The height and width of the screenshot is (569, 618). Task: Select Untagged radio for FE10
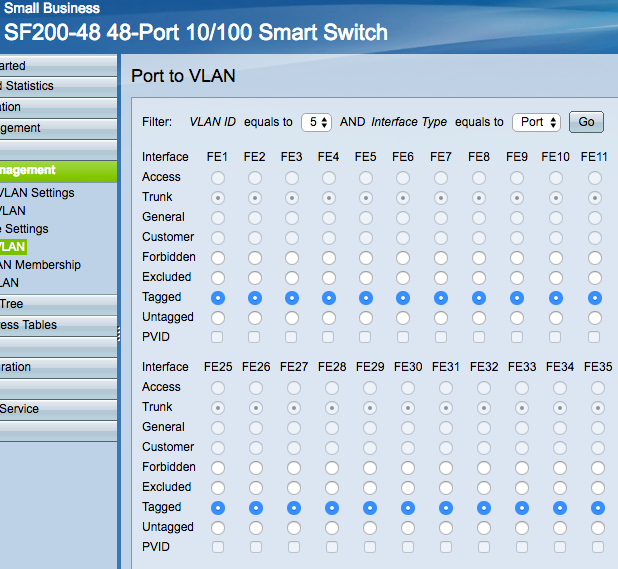[556, 318]
